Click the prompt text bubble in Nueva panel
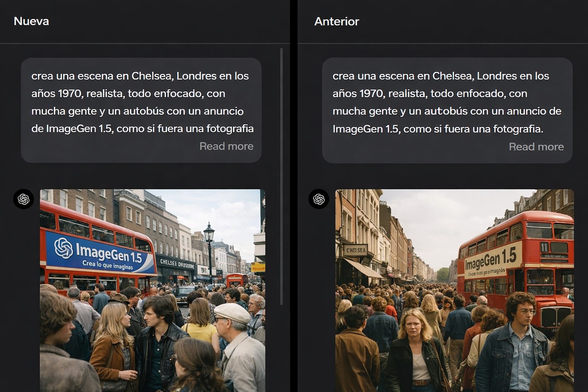Screen dimensions: 588x392 point(141,102)
